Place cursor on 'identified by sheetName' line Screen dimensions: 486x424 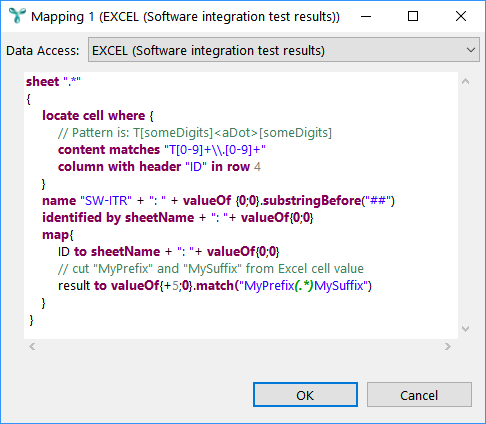tap(178, 218)
